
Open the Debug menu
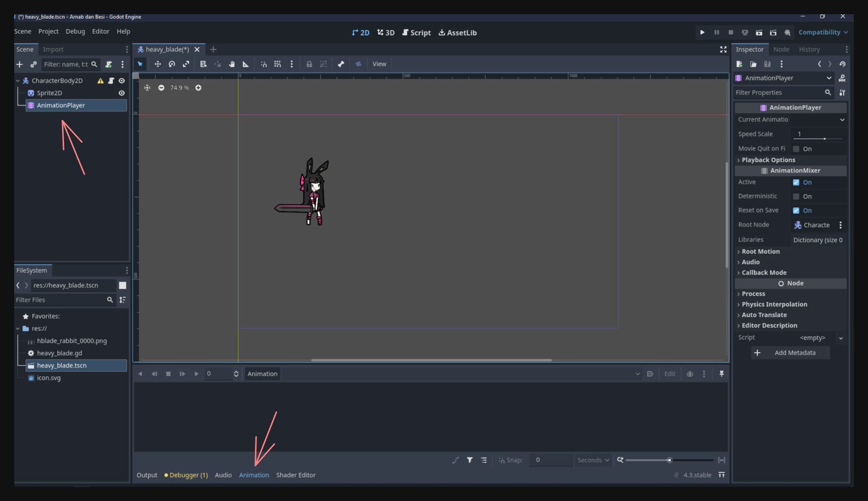tap(75, 31)
